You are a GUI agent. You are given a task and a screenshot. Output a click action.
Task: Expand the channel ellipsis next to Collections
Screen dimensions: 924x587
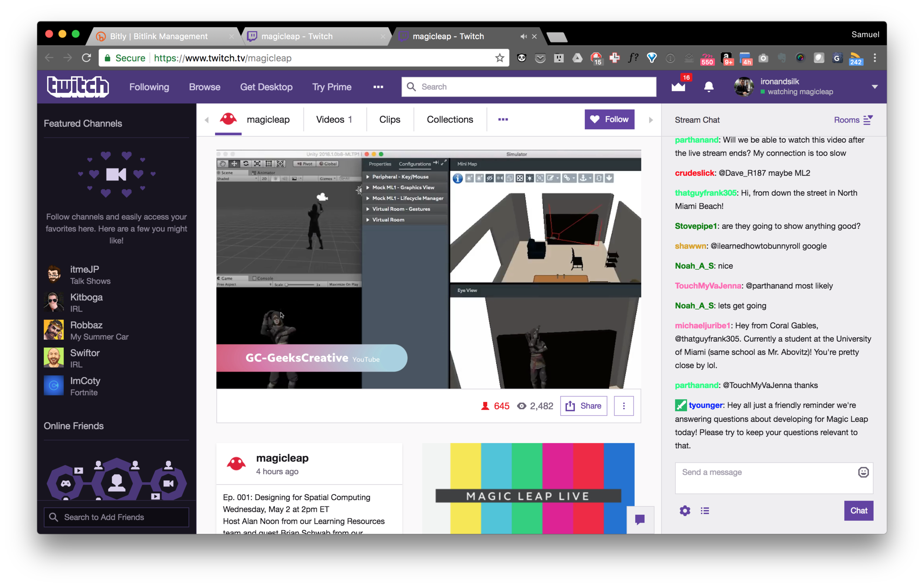(503, 119)
